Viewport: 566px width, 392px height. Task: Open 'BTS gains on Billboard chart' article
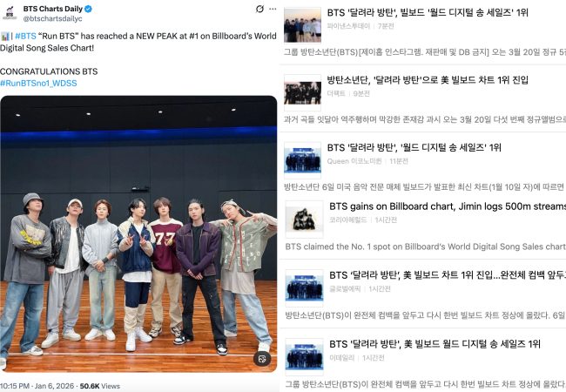point(448,206)
